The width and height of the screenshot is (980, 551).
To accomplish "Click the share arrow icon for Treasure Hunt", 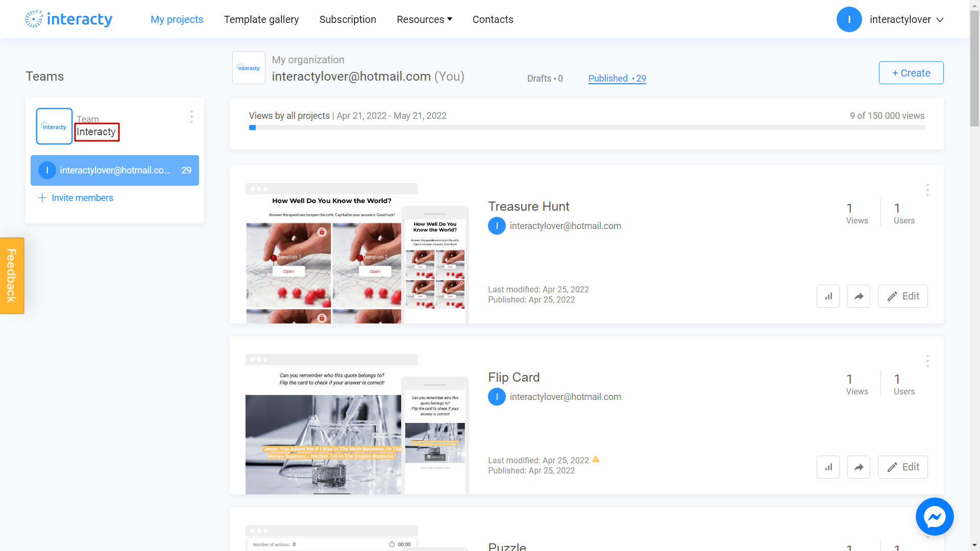I will 860,296.
